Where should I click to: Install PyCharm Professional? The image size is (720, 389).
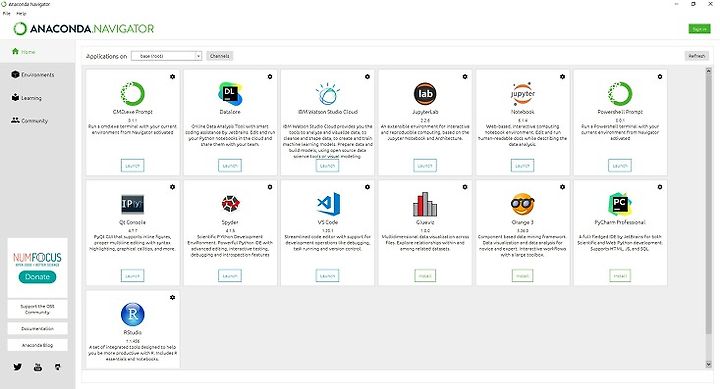click(x=620, y=276)
